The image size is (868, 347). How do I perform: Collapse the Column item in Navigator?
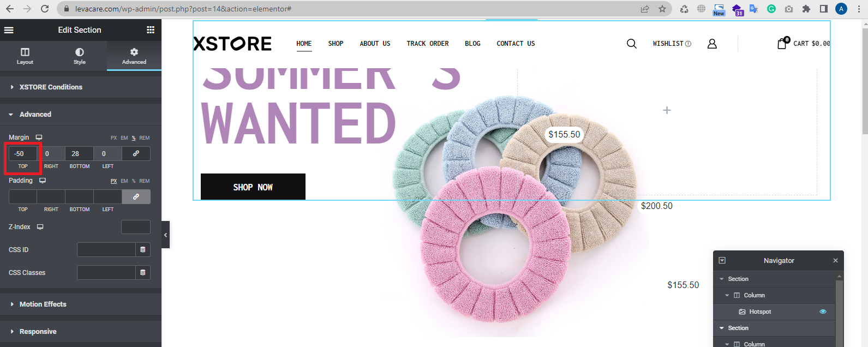click(727, 295)
